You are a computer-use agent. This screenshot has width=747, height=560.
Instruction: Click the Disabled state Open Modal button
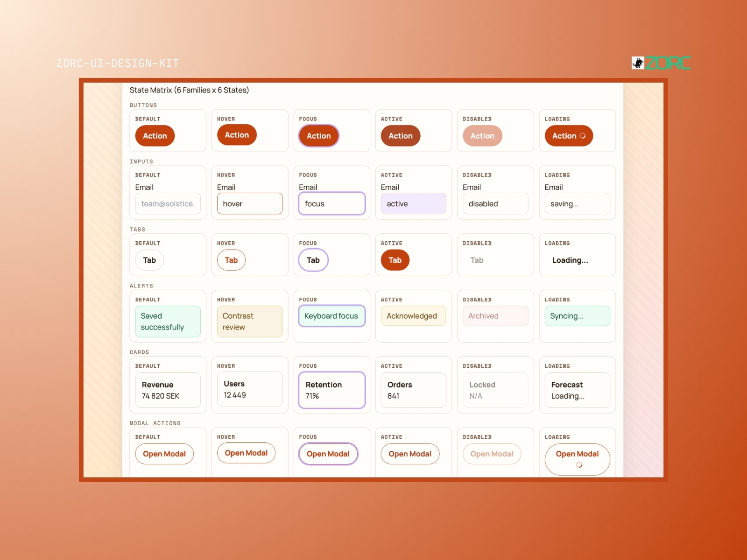[492, 454]
